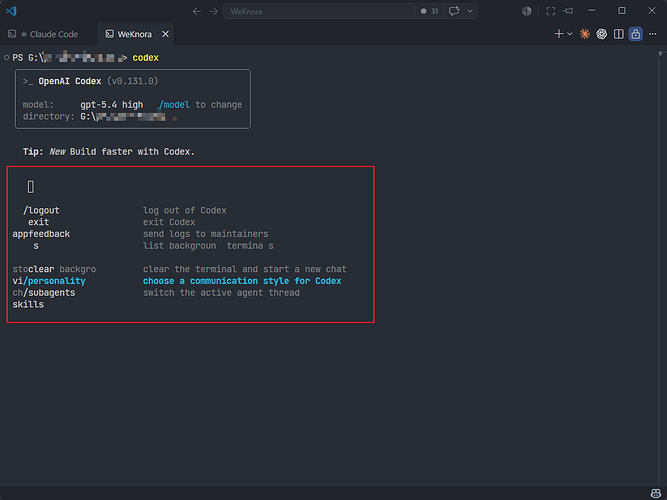This screenshot has height=500, width=667.
Task: Expand the chat dropdown chevron in title bar
Action: [470, 11]
